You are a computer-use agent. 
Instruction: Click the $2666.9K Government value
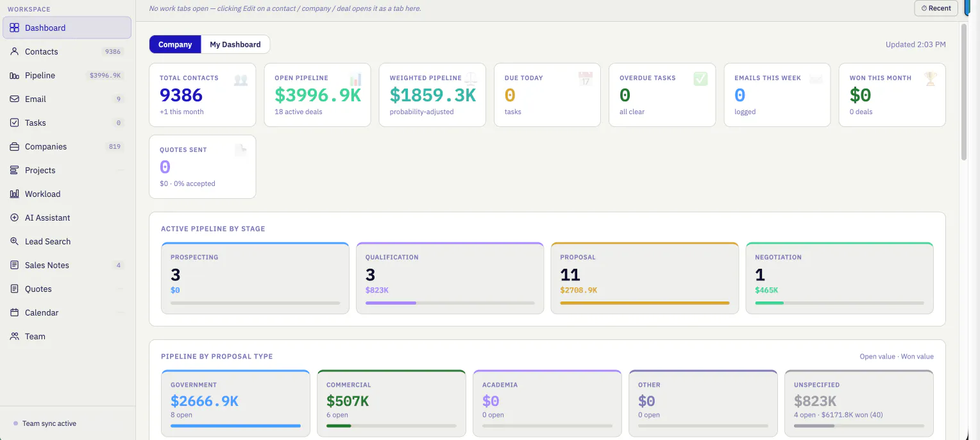(205, 401)
